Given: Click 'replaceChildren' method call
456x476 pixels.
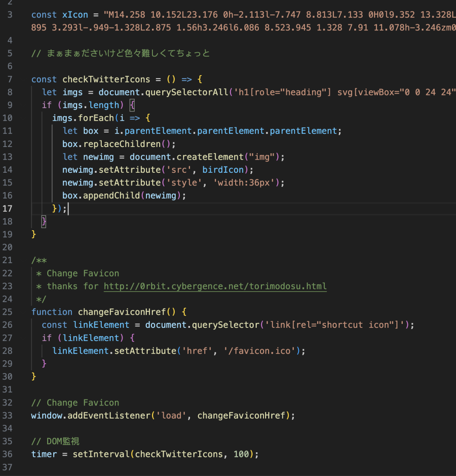Looking at the screenshot, I should (122, 144).
